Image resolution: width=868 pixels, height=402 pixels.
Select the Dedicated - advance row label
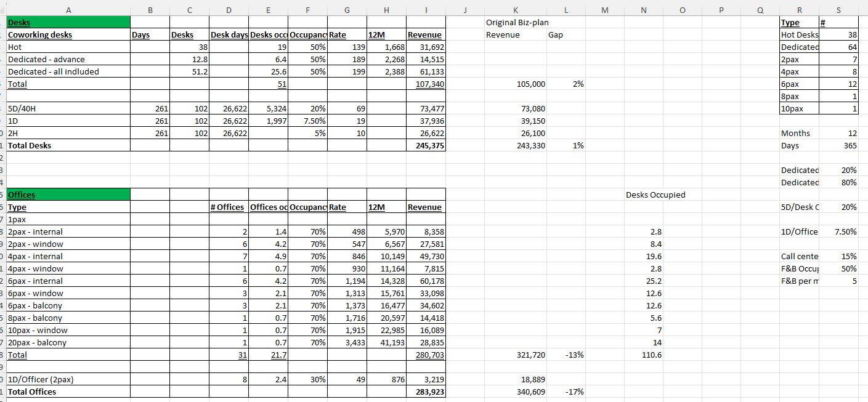(68, 59)
